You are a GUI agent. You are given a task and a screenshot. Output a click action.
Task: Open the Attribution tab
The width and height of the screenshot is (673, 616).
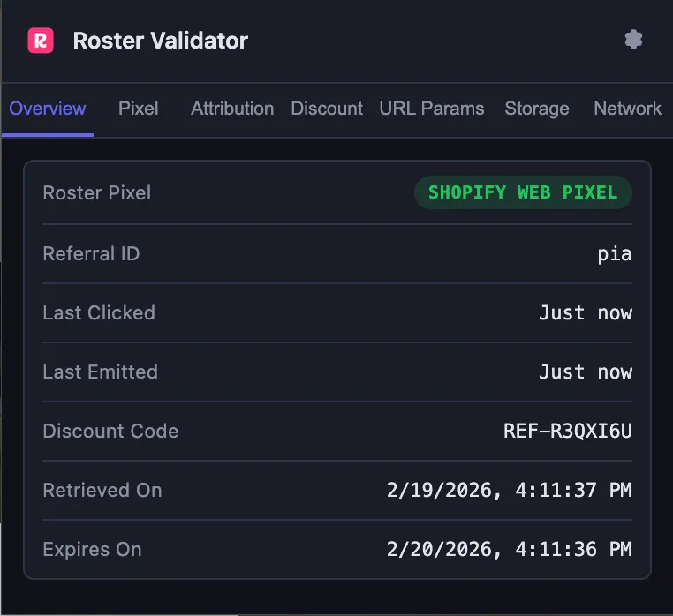pyautogui.click(x=232, y=108)
